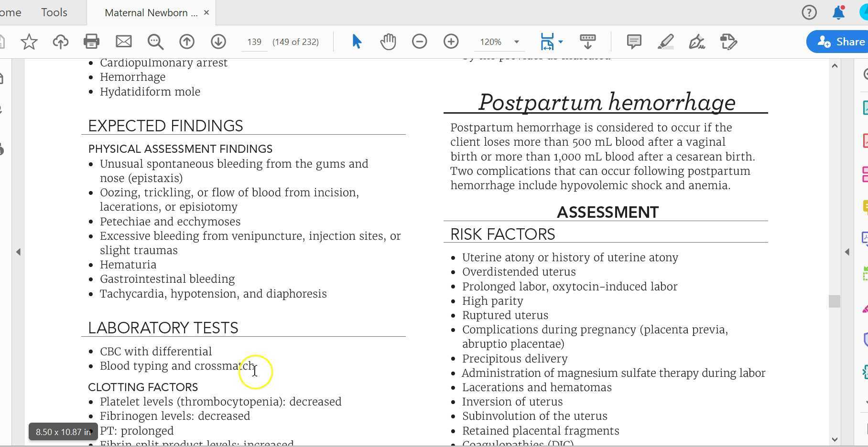Click the scrollbar down arrow
This screenshot has height=447, width=868.
[835, 439]
